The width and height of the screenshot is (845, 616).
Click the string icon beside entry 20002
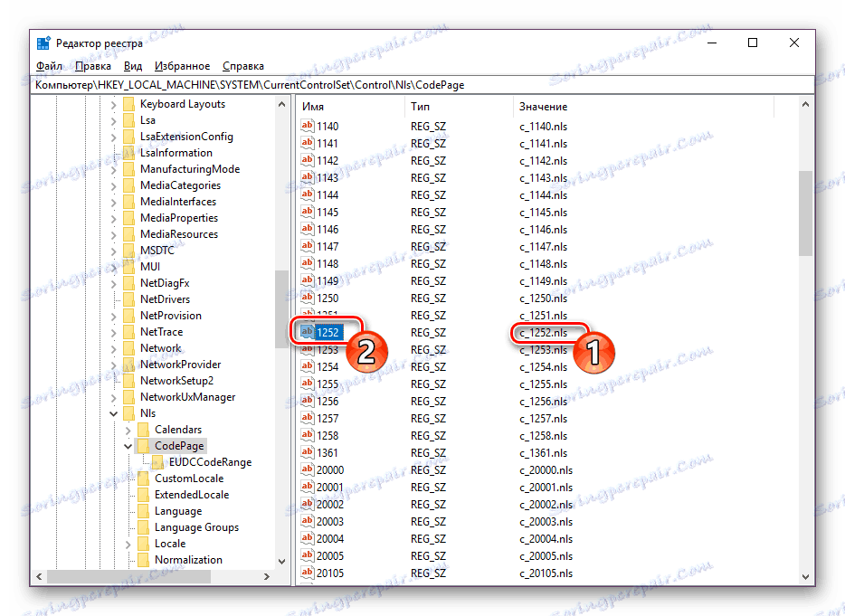click(x=308, y=504)
